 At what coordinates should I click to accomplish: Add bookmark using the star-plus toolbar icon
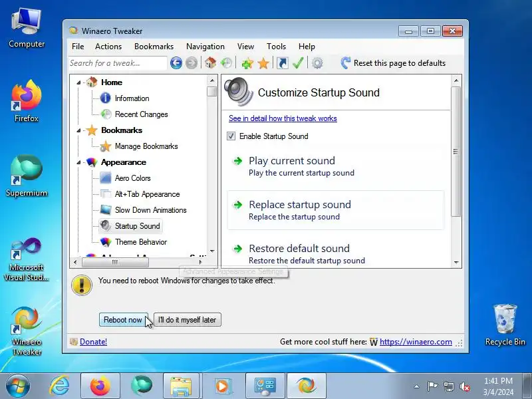(x=247, y=63)
